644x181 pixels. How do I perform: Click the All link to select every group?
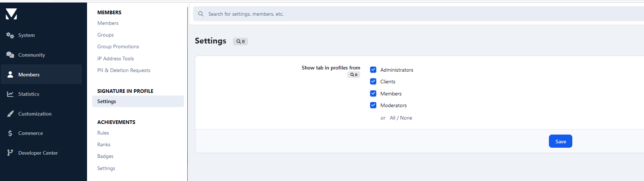coord(392,118)
